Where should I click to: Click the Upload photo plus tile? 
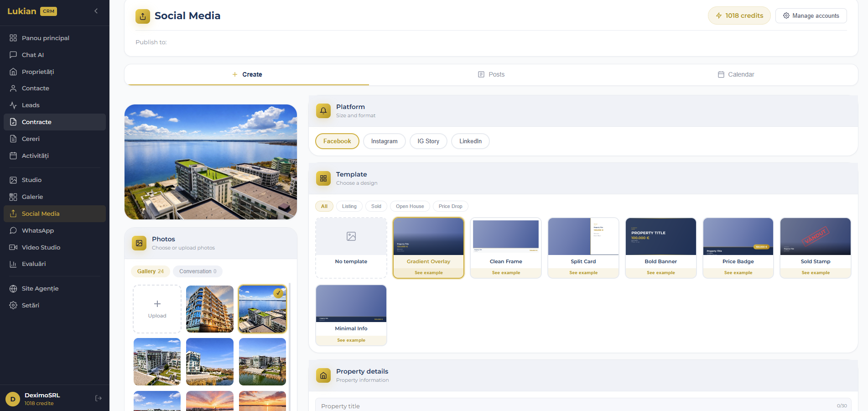(157, 309)
